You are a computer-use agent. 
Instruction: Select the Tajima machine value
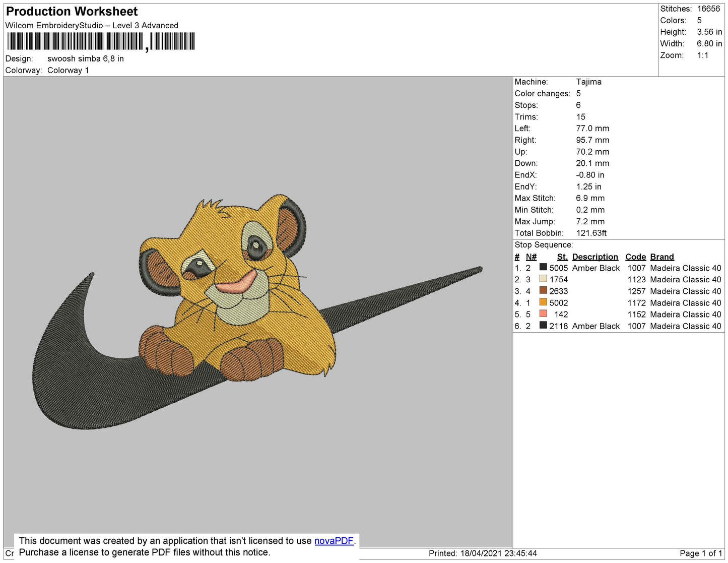(588, 82)
